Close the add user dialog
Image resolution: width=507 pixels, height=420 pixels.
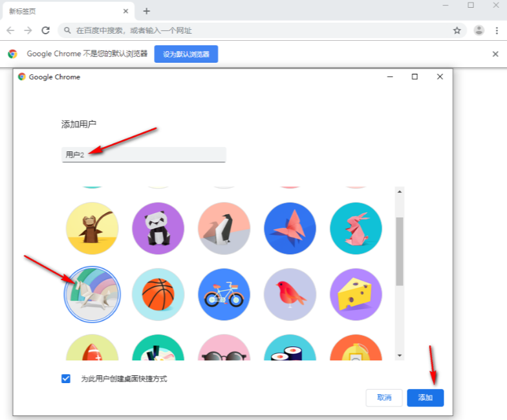[440, 76]
